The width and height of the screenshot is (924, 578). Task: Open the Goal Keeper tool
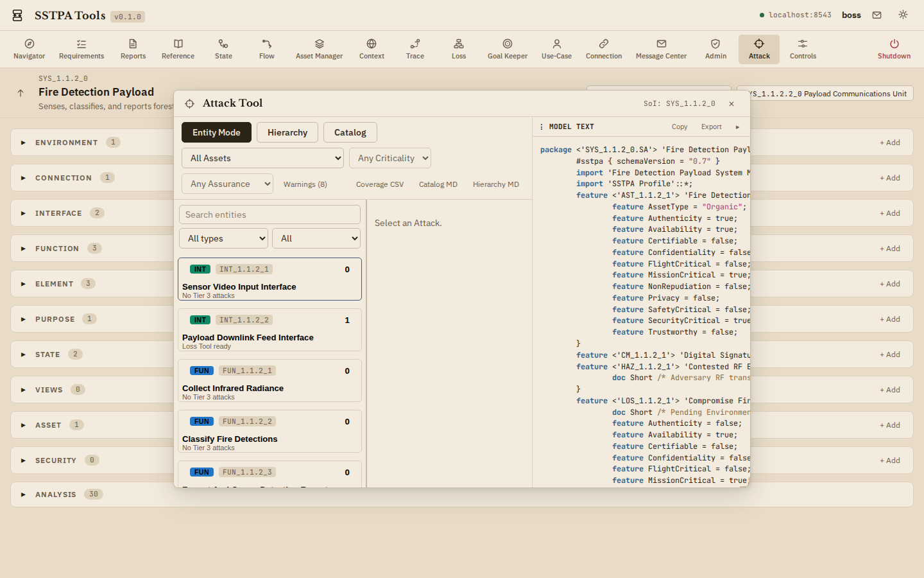pos(508,49)
